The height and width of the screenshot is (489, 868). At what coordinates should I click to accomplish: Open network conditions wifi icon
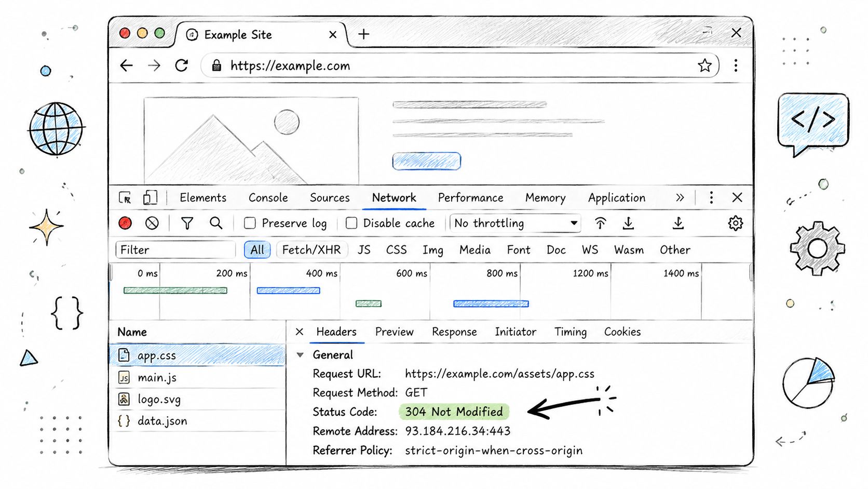(600, 223)
